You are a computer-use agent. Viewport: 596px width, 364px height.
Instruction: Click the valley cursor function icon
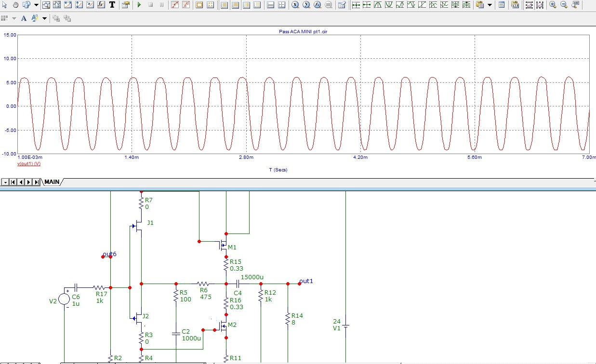click(x=389, y=5)
